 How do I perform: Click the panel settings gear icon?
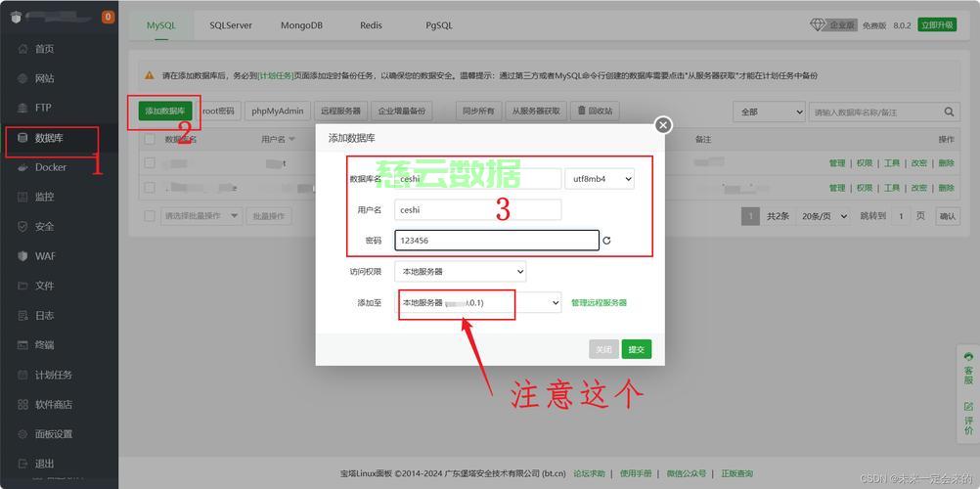tap(22, 434)
